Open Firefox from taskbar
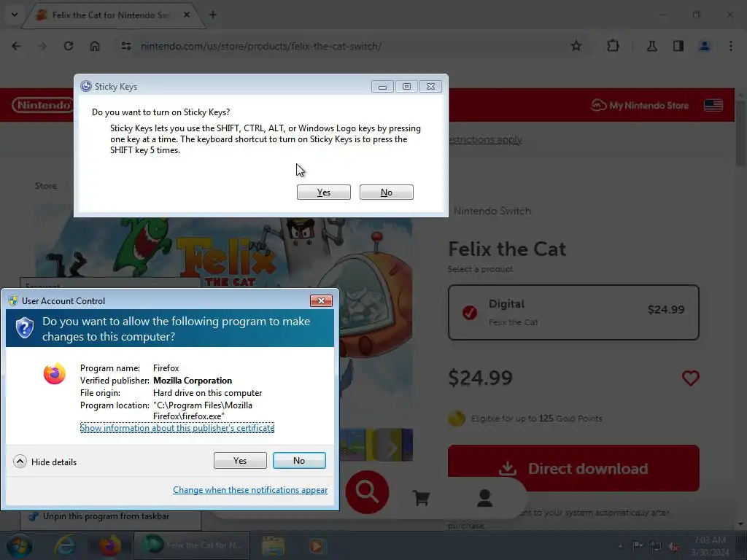Image resolution: width=747 pixels, height=560 pixels. pyautogui.click(x=109, y=545)
